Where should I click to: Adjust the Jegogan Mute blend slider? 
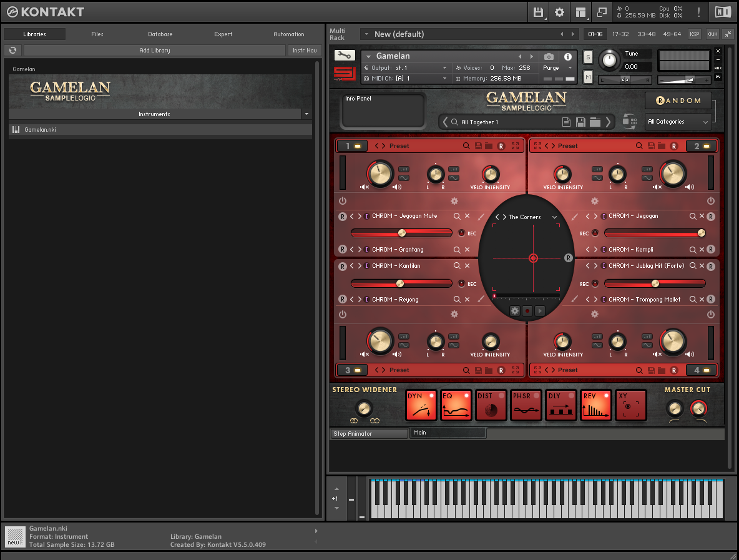pyautogui.click(x=401, y=233)
